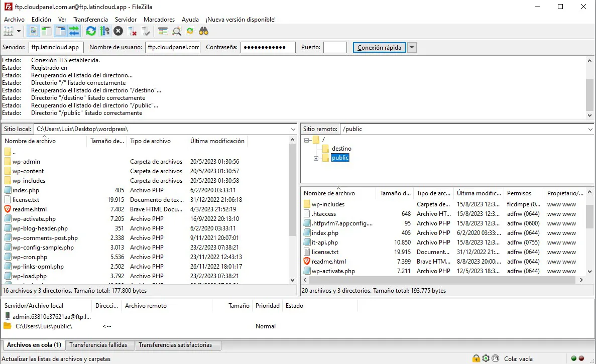Disconnect from the current server icon

[x=133, y=31]
